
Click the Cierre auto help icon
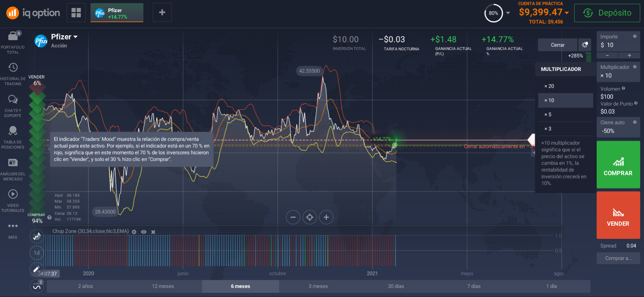pos(635,122)
